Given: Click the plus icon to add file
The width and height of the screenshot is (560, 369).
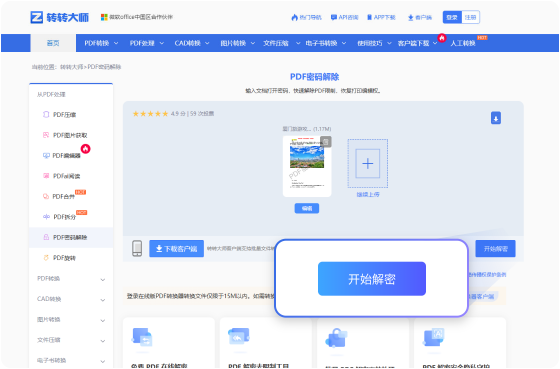Looking at the screenshot, I should (368, 163).
